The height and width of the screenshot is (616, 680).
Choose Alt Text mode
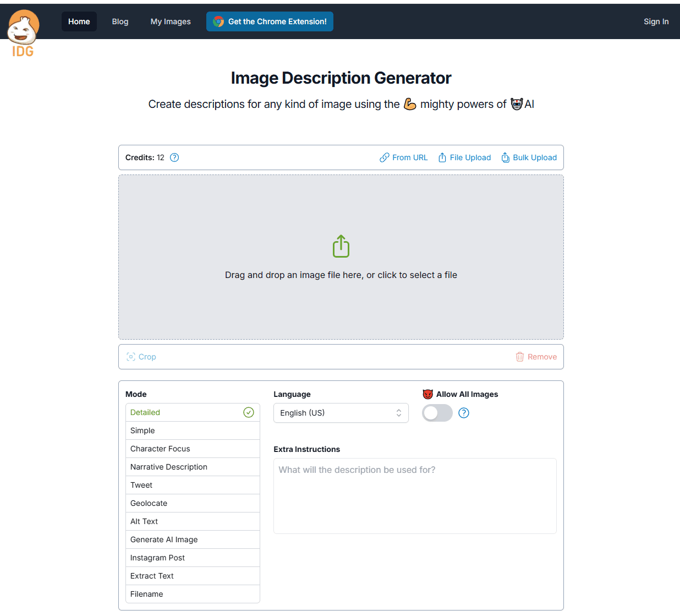click(x=193, y=521)
